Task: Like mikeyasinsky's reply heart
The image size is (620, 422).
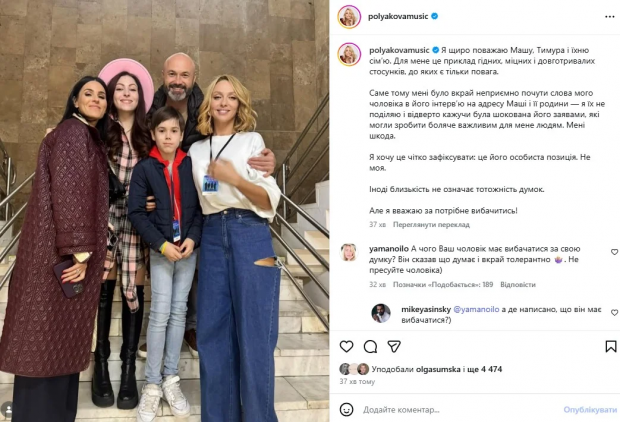Action: pos(614,312)
